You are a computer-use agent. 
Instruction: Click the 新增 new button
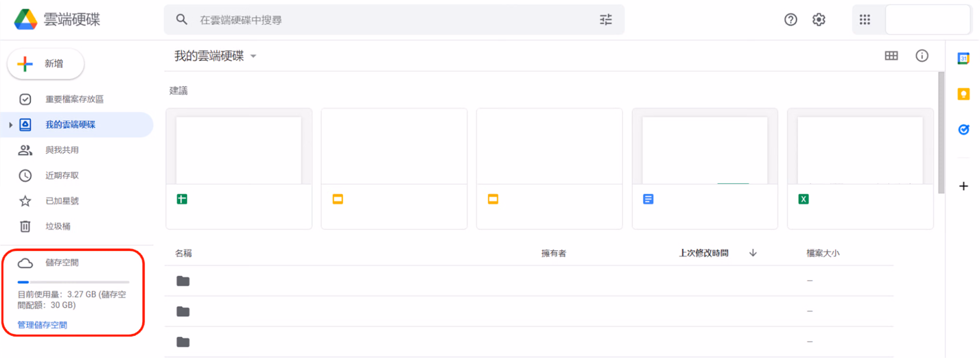point(46,64)
